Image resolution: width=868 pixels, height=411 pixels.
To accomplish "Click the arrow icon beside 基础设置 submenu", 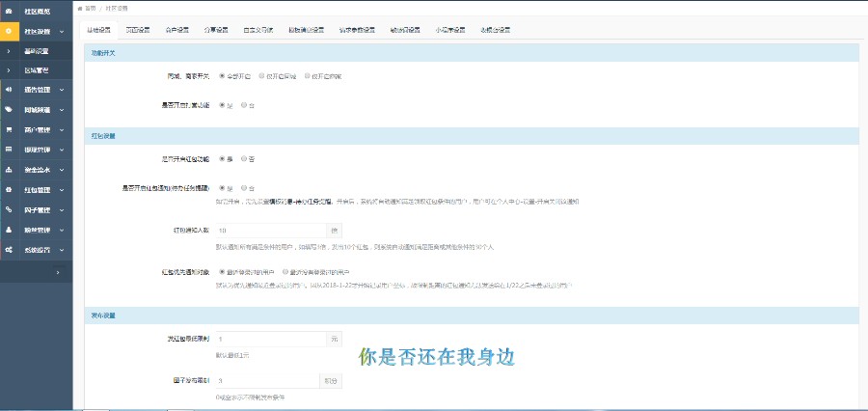I will tap(9, 51).
